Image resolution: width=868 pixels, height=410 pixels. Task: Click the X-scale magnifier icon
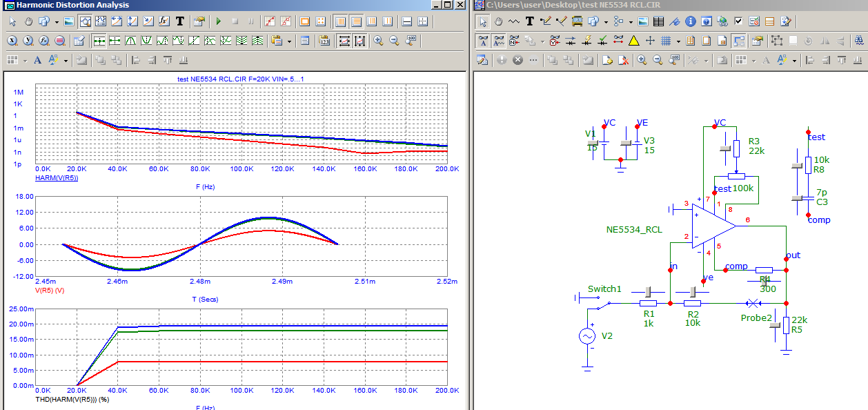point(12,41)
